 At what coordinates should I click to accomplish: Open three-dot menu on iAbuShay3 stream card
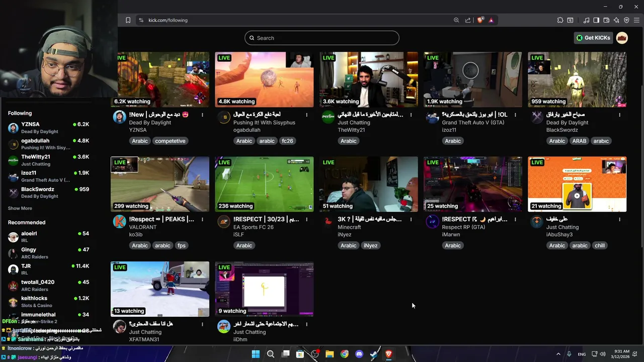(x=619, y=219)
